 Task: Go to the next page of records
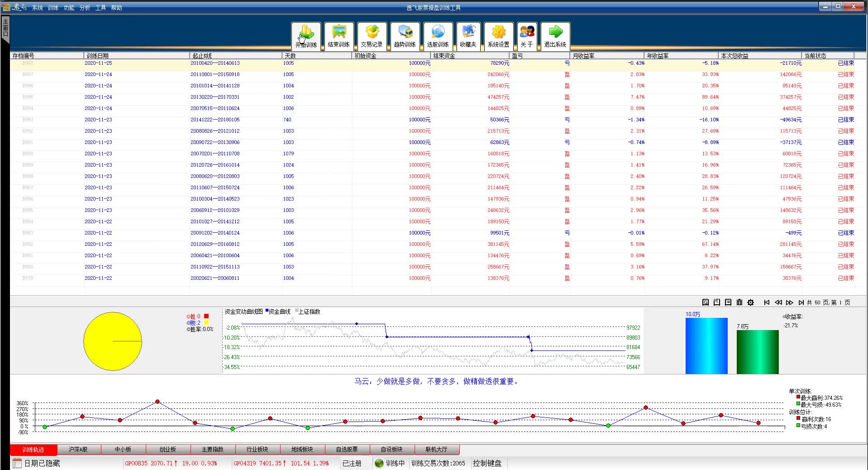[789, 302]
